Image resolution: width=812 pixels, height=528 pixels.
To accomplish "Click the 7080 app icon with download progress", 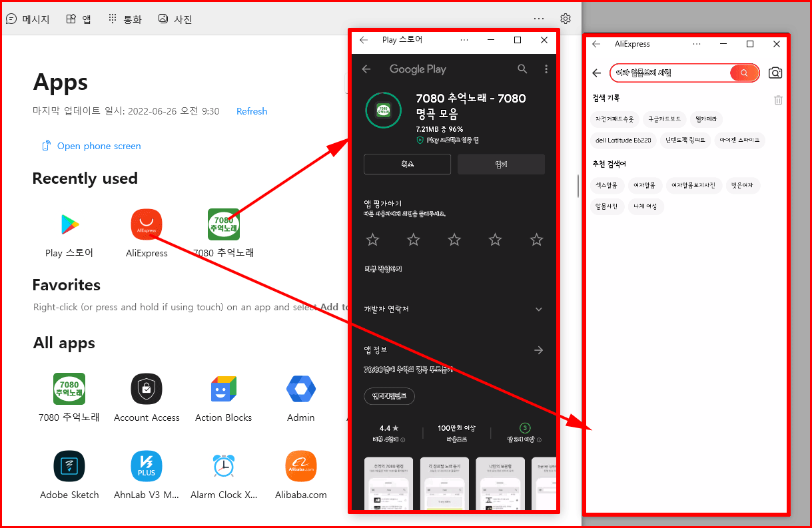I will click(x=383, y=110).
